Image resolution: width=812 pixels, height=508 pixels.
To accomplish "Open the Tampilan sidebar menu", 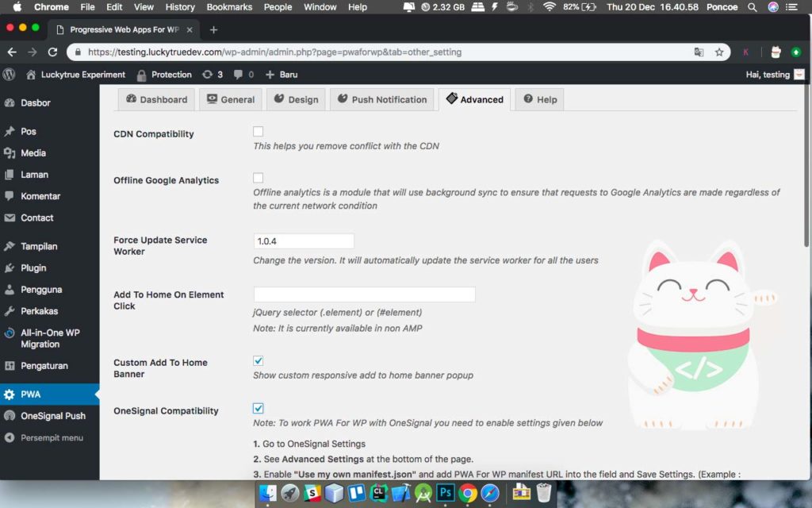I will (x=50, y=246).
